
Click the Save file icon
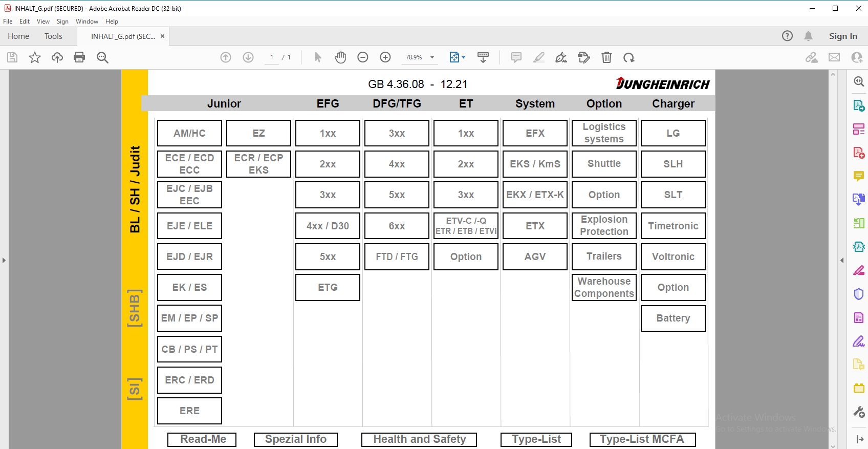(x=12, y=57)
